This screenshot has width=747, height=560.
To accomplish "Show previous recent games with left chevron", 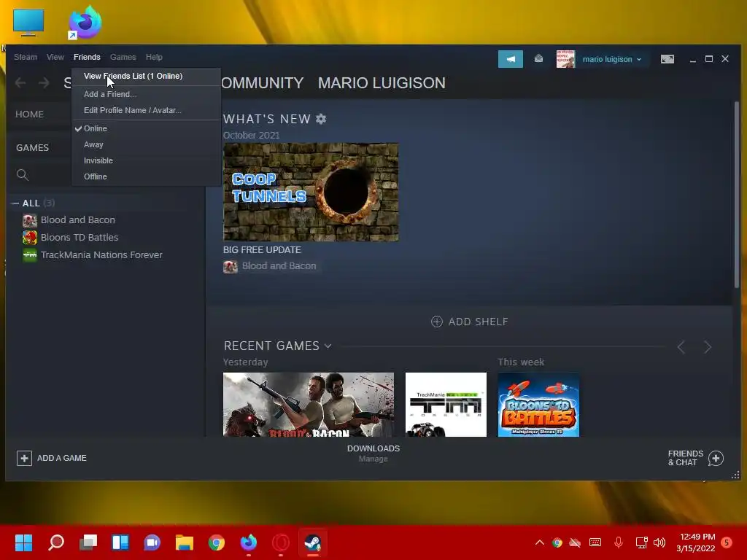I will tap(681, 347).
